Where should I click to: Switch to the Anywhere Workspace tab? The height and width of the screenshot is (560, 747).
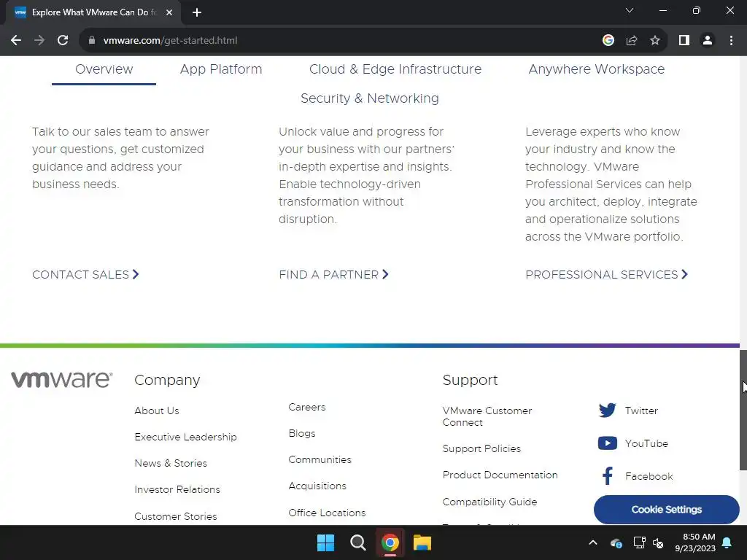point(597,69)
